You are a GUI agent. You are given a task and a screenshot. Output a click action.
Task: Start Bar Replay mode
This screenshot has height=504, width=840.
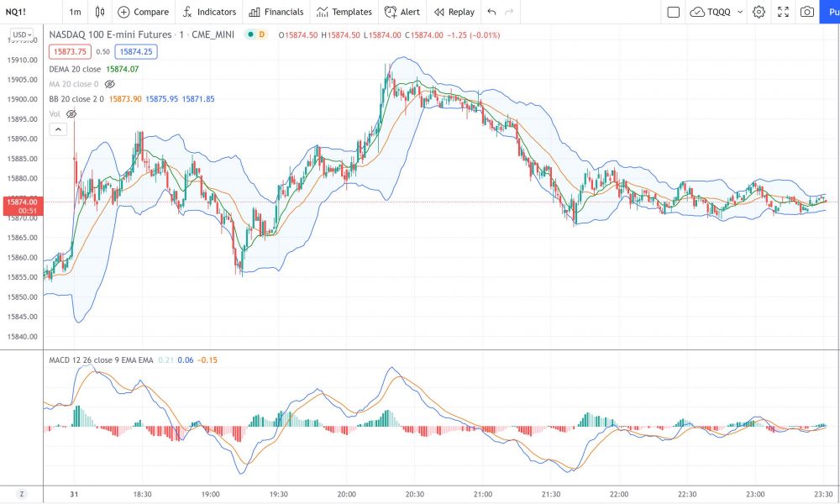pyautogui.click(x=454, y=12)
